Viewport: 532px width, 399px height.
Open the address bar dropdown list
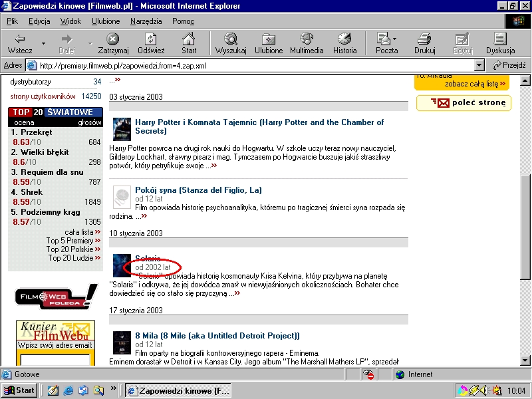(x=479, y=65)
